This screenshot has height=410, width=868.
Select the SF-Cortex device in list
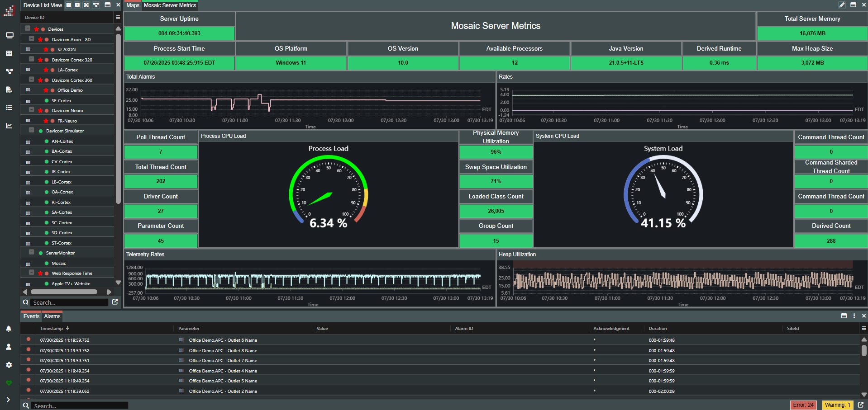[x=62, y=101]
